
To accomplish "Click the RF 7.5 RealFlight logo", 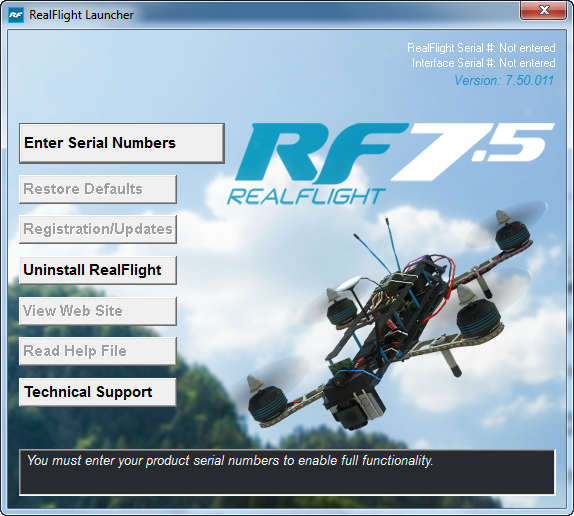I will point(390,164).
